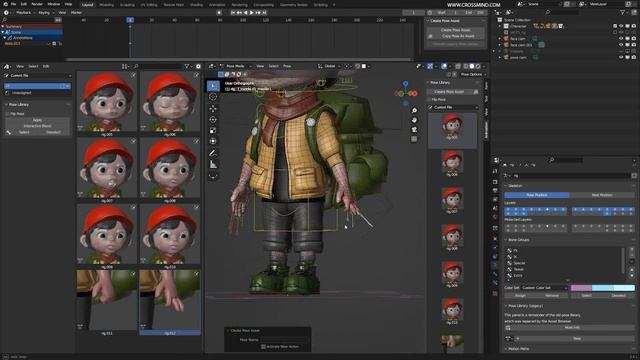The width and height of the screenshot is (640, 360).
Task: Select the Select Box tool in viewport
Action: [213, 86]
